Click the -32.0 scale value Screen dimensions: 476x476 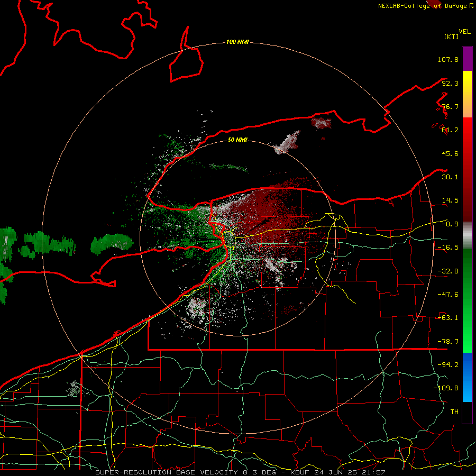pyautogui.click(x=448, y=271)
